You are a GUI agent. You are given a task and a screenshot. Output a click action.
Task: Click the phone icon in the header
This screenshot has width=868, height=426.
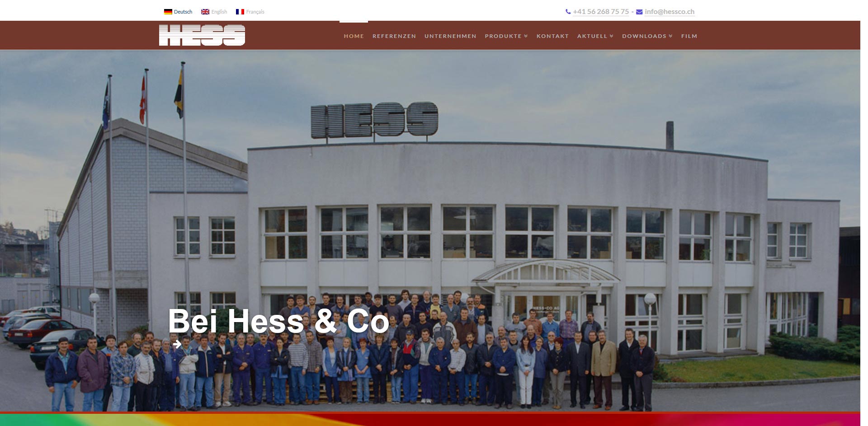[568, 12]
